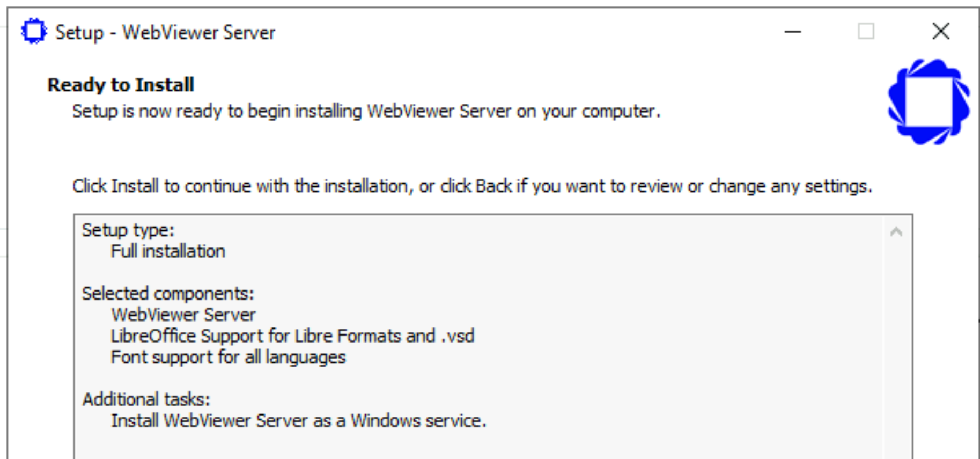Click the large blue Apryse logo
This screenshot has height=459, width=980.
(929, 102)
